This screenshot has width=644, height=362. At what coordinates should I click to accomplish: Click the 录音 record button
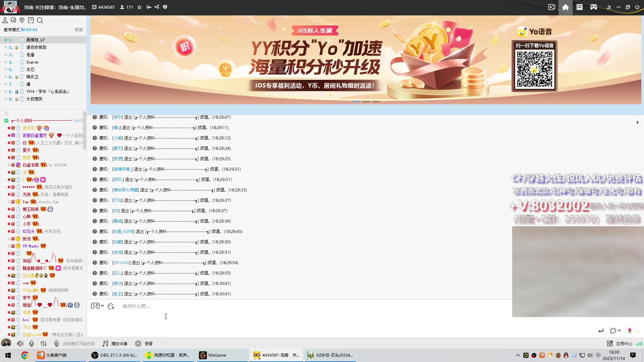pos(144,344)
